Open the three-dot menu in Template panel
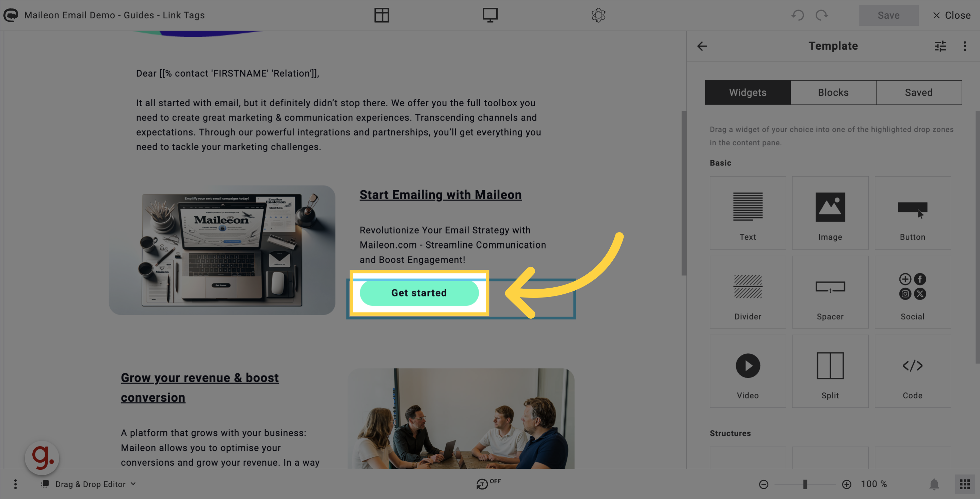980x499 pixels. (x=965, y=46)
